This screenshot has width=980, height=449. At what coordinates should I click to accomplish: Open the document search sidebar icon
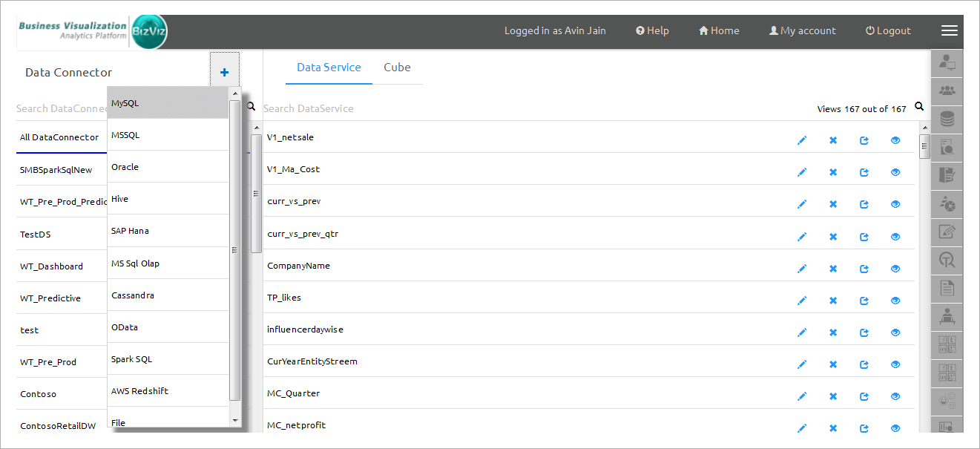pyautogui.click(x=947, y=147)
